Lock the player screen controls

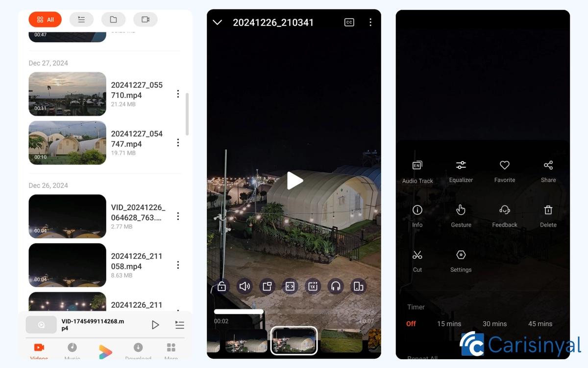pos(221,286)
